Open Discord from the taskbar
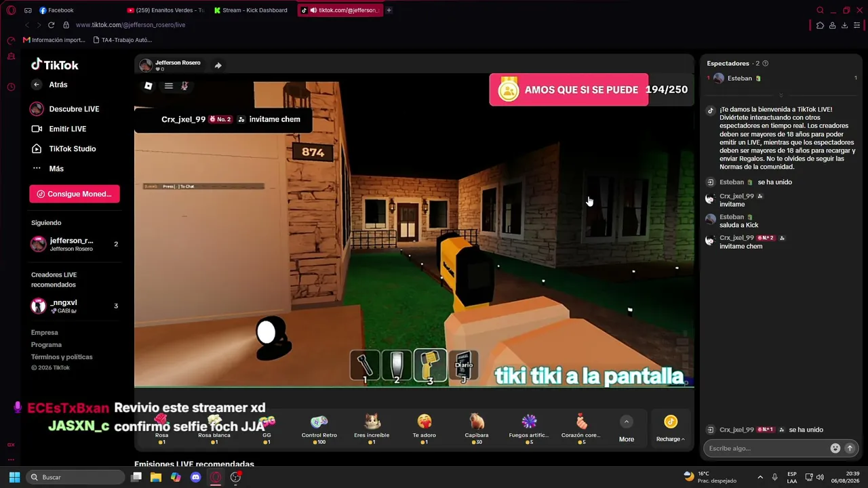 [x=196, y=477]
